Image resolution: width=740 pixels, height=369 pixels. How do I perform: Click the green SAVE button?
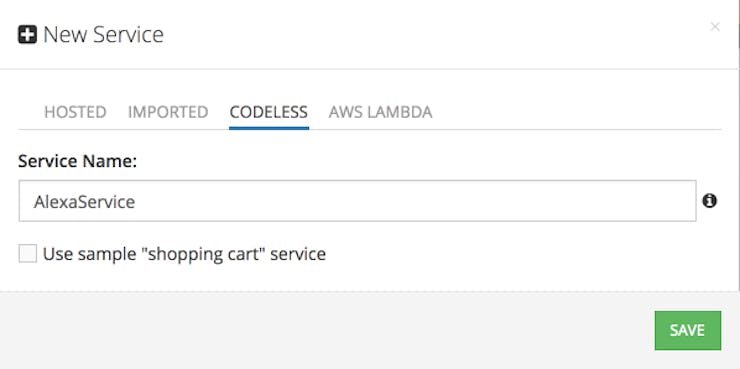point(688,330)
